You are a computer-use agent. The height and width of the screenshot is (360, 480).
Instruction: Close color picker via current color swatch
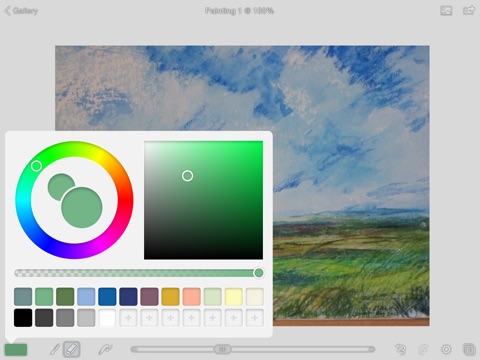click(16, 350)
